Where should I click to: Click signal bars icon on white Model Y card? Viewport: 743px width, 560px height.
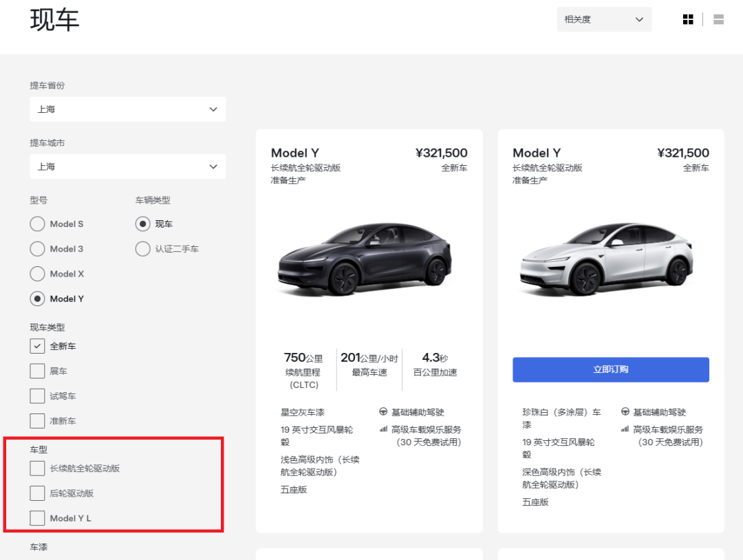625,429
